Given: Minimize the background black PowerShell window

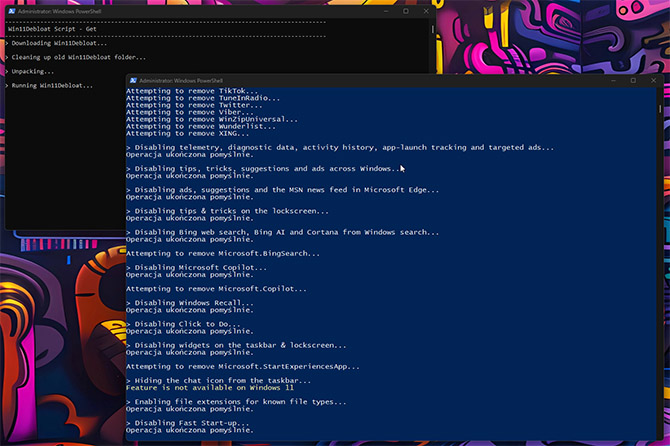Looking at the screenshot, I should (x=379, y=11).
